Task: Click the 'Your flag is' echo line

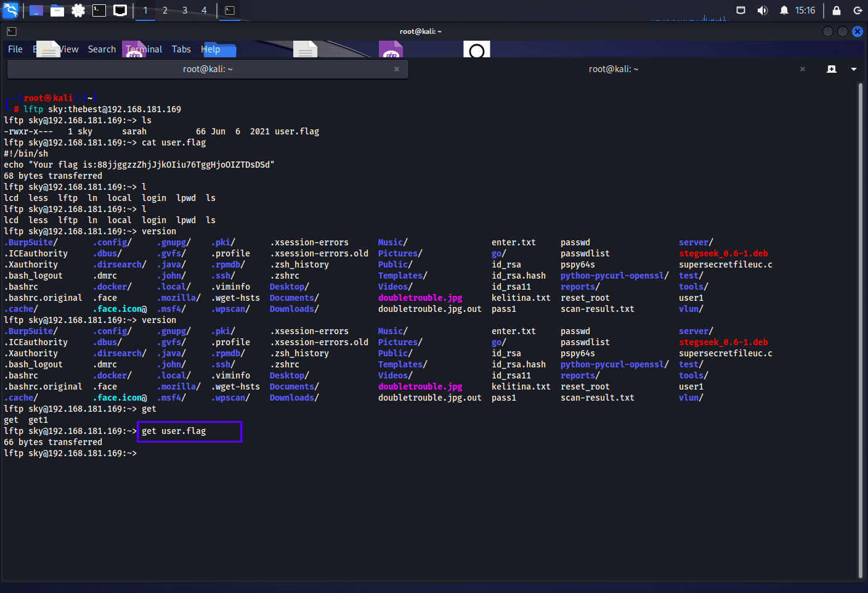Action: pyautogui.click(x=139, y=165)
